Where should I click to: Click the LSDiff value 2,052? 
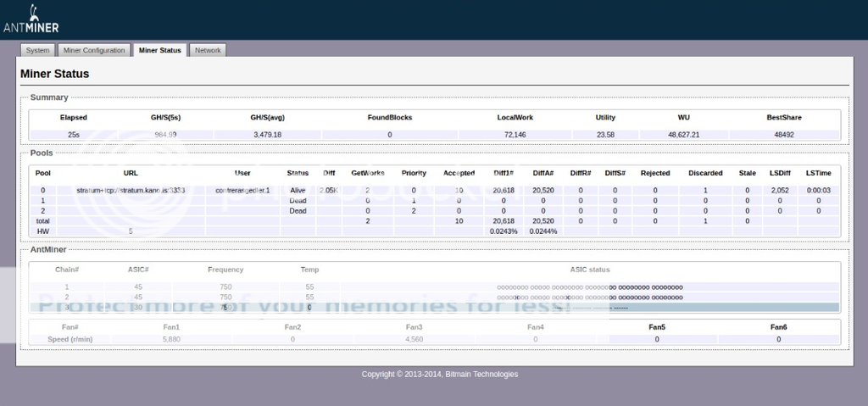tap(780, 190)
